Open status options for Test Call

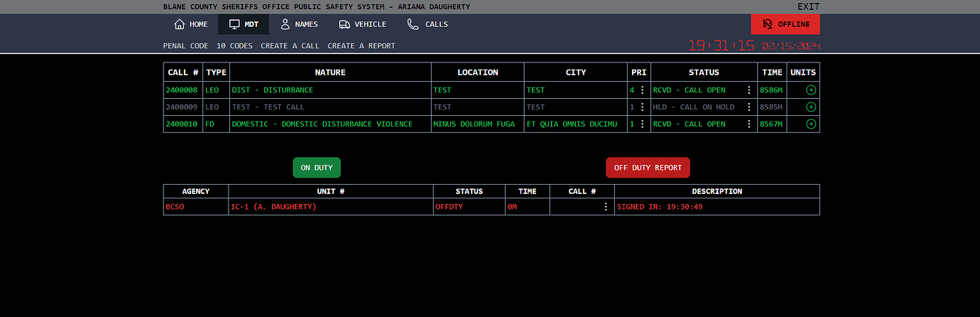748,107
